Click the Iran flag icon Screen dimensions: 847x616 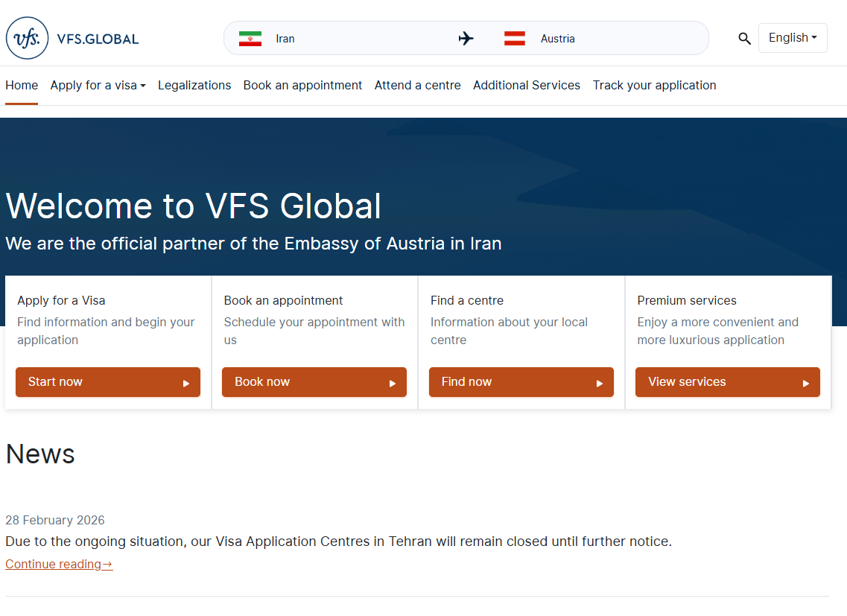(x=250, y=39)
